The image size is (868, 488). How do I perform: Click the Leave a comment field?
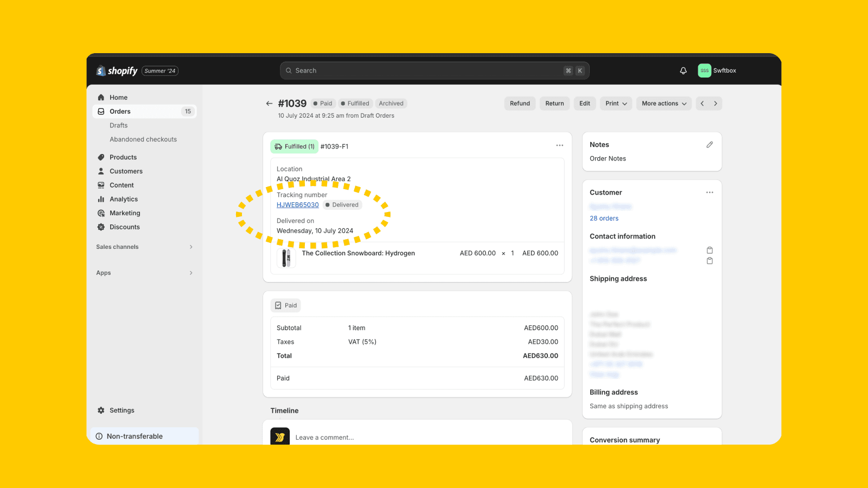pyautogui.click(x=324, y=437)
